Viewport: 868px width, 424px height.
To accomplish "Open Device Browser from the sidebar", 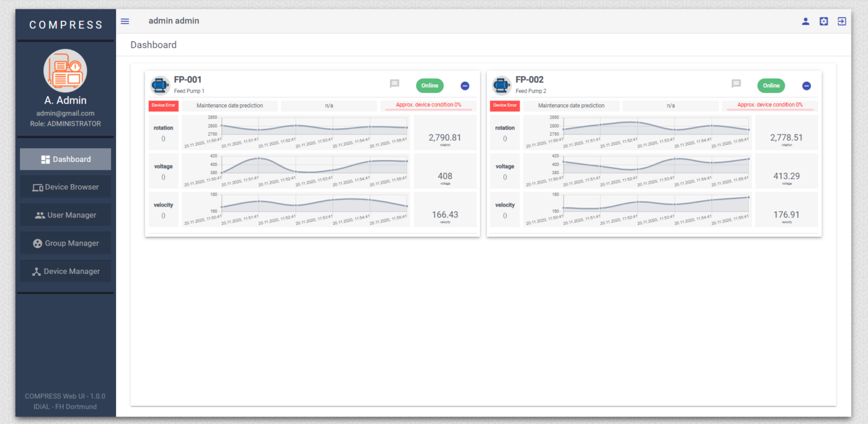I will coord(66,187).
